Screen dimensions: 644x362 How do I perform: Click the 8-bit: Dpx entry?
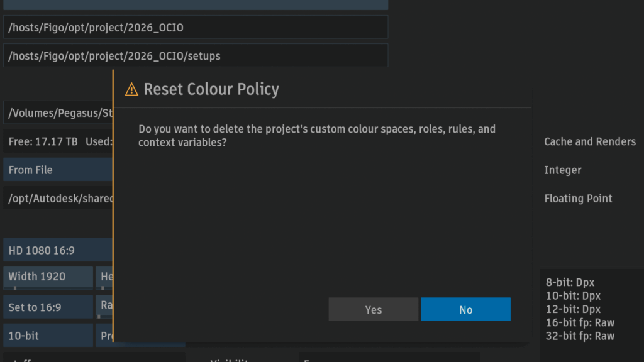coord(570,282)
